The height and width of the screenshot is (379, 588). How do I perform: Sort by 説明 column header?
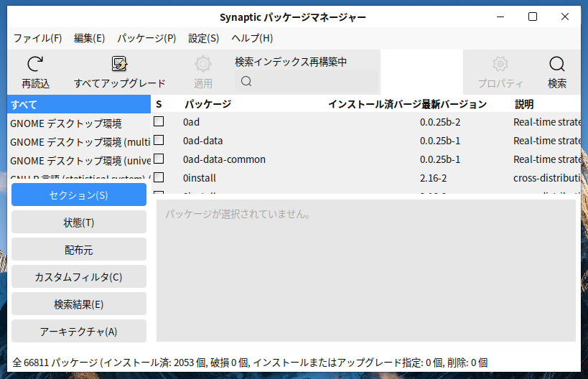click(x=524, y=104)
